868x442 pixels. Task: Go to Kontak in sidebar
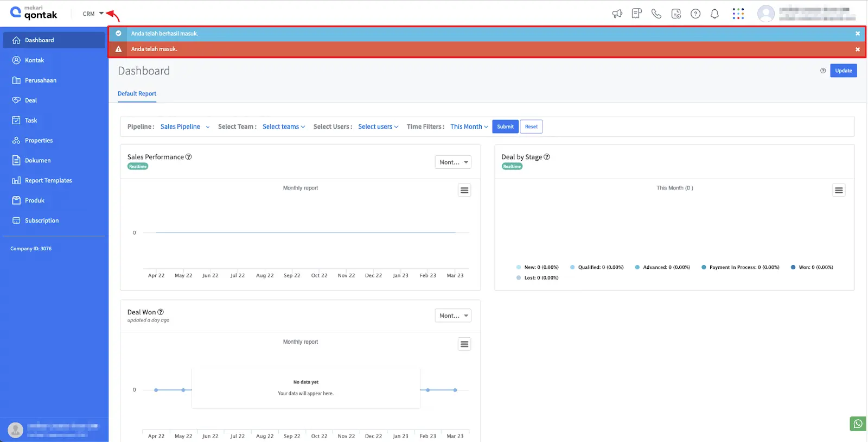click(34, 60)
